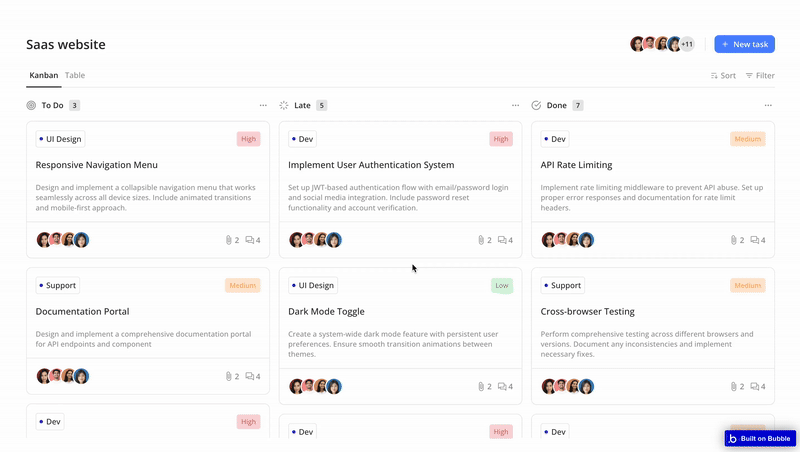Open the Documentation Portal card title

tap(82, 311)
